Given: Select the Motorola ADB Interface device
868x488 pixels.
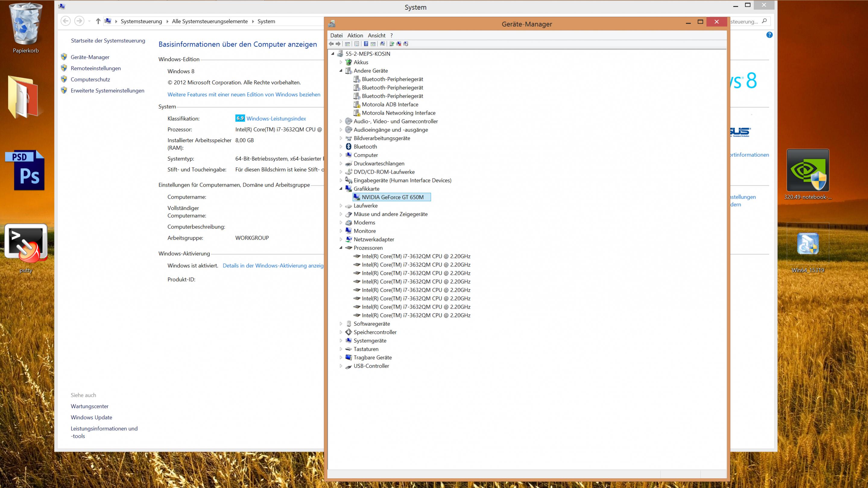Looking at the screenshot, I should (x=390, y=104).
